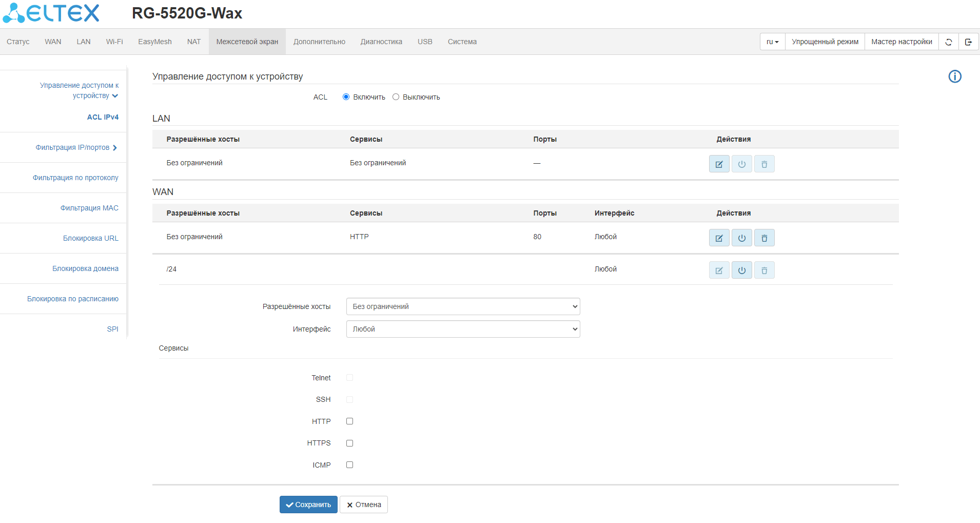Enable the HTTPS service checkbox

pyautogui.click(x=349, y=443)
